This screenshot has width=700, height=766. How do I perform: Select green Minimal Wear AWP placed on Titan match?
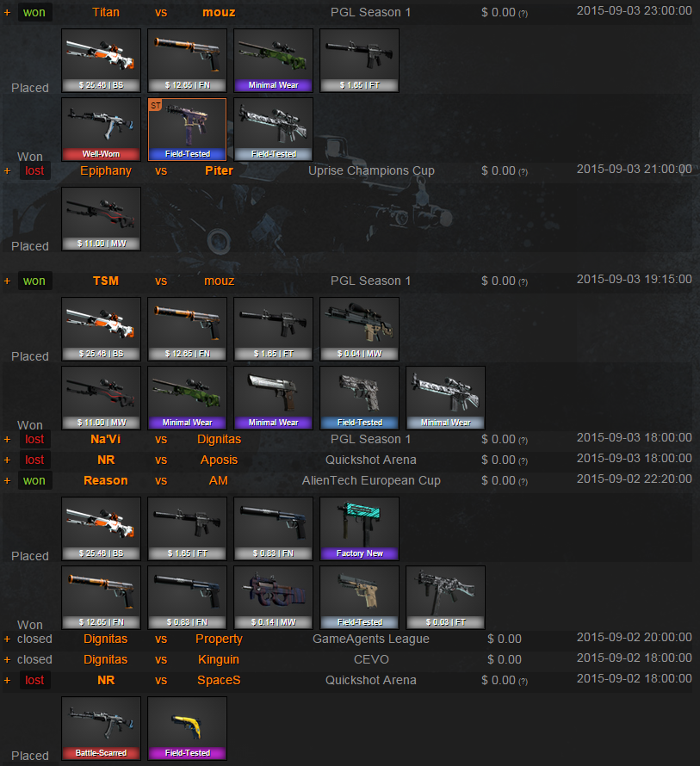coord(273,60)
